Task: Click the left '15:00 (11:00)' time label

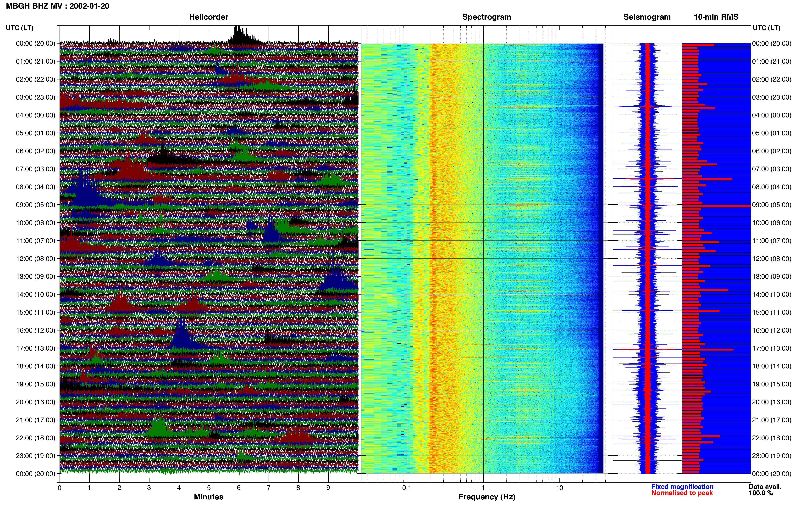Action: (x=36, y=312)
